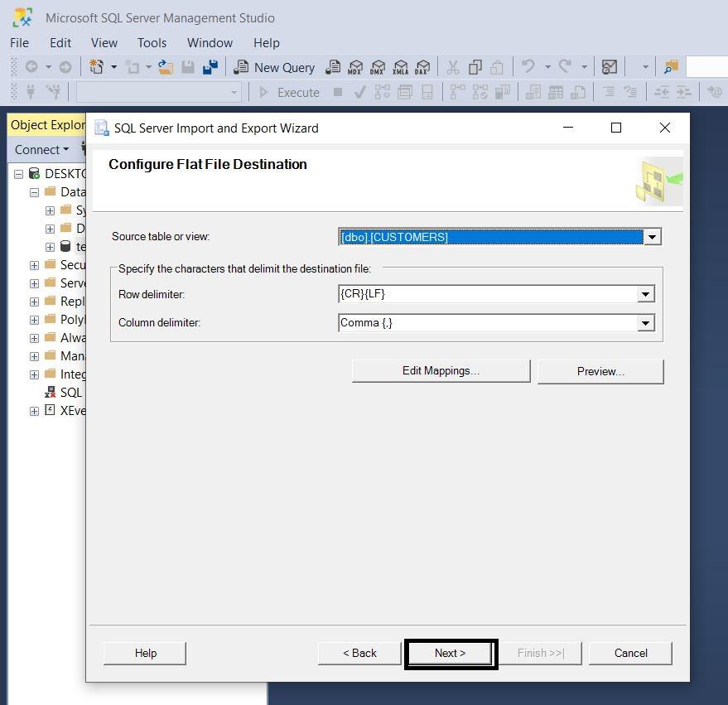The image size is (728, 705).
Task: Click the Find in Files icon
Action: coord(671,67)
